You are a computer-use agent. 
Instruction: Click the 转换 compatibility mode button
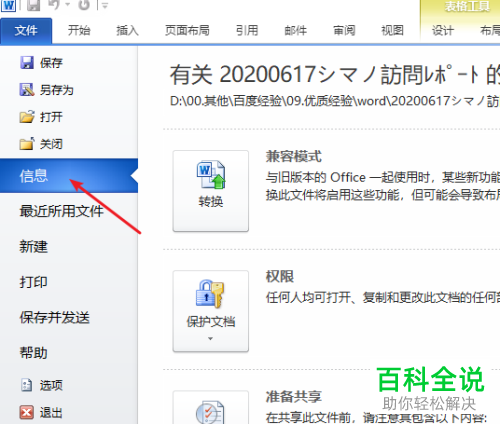[x=211, y=191]
